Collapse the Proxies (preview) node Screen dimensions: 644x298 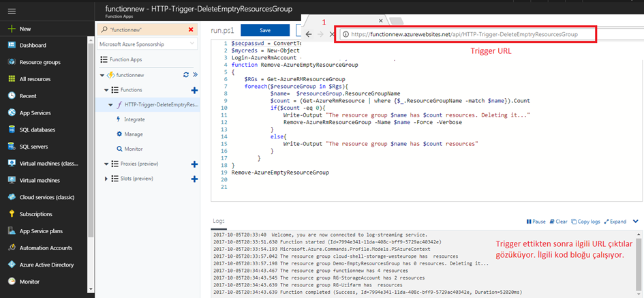pos(106,164)
